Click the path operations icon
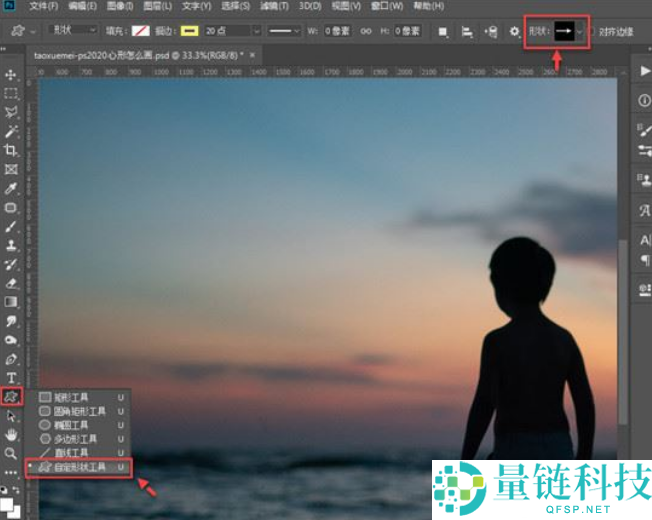This screenshot has width=652, height=520. click(443, 32)
